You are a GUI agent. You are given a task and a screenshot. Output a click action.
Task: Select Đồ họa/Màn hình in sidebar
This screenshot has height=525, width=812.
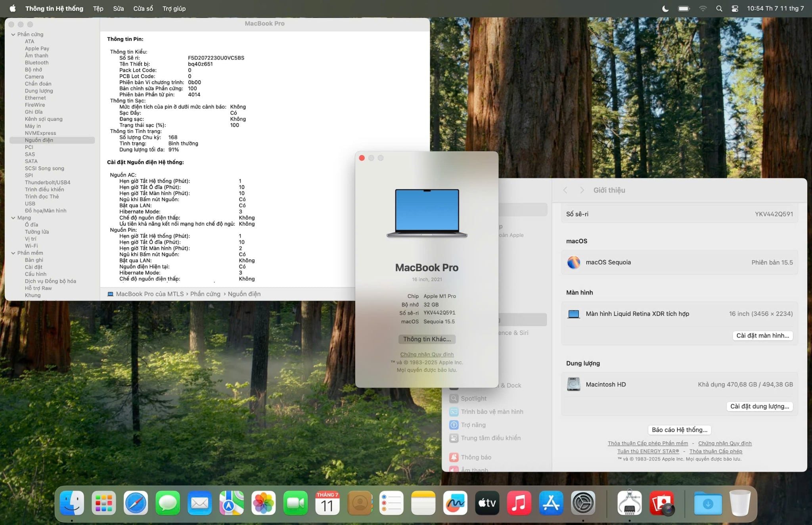coord(46,211)
